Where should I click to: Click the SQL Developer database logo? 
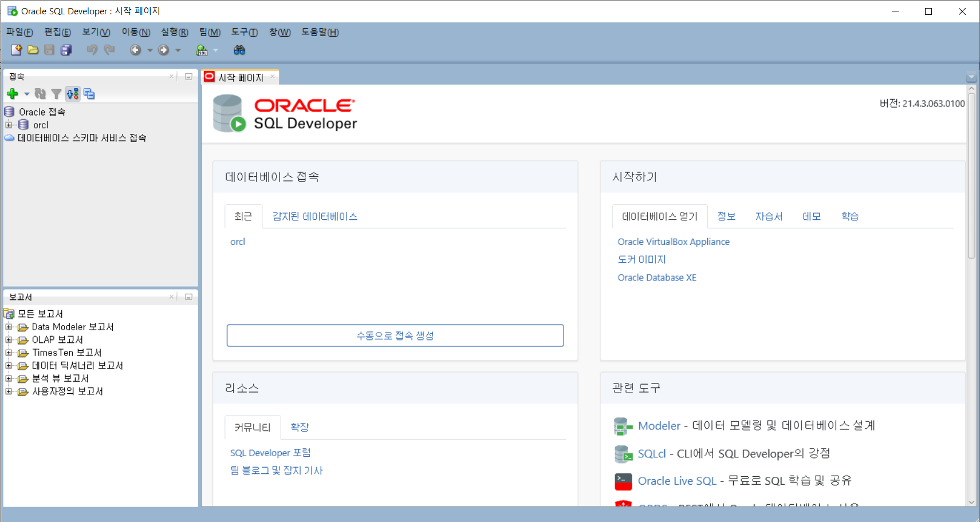click(230, 113)
